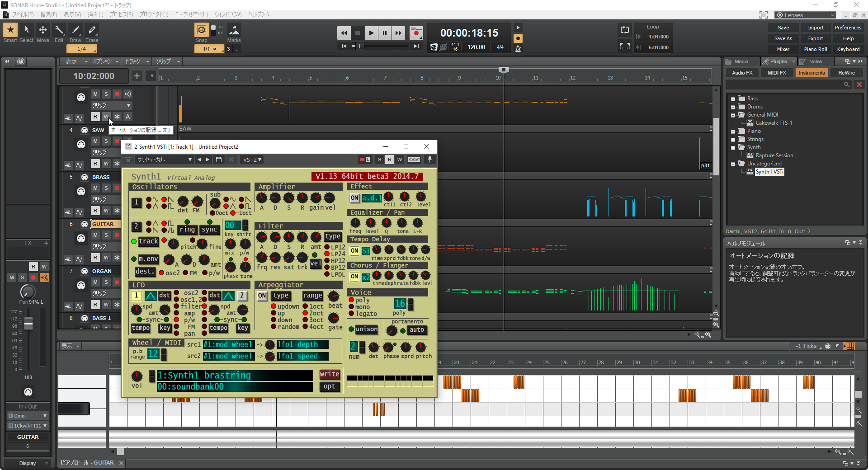
Task: Expand the Bass folder
Action: click(733, 99)
